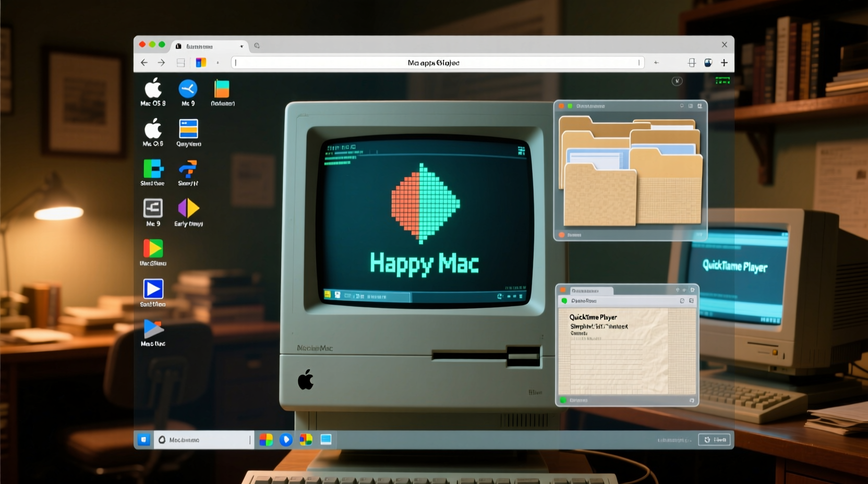This screenshot has height=484, width=868.
Task: Click the colorful squares icon in browser toolbar
Action: pos(201,63)
